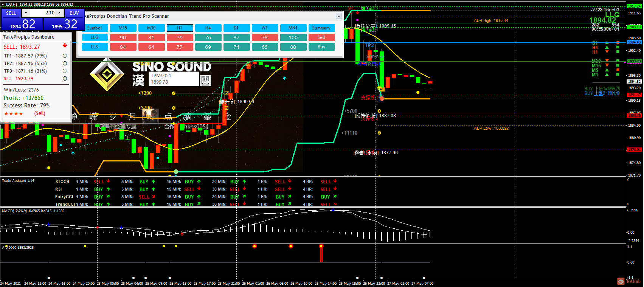Click the M5 green up-trend arrow
Screen dimensions: 644x287
click(607, 70)
